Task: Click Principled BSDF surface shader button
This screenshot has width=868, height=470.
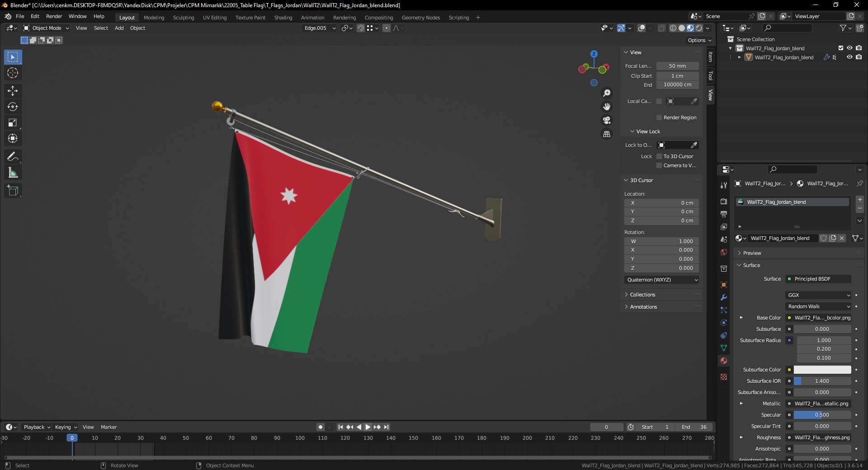Action: point(819,279)
